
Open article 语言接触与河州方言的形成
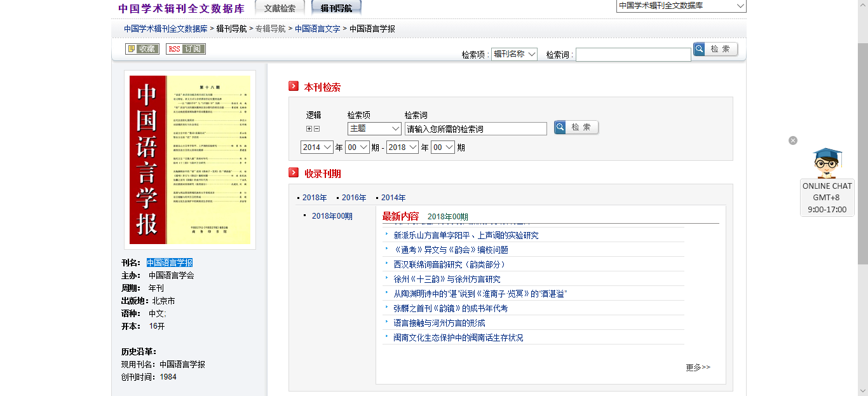click(x=439, y=323)
